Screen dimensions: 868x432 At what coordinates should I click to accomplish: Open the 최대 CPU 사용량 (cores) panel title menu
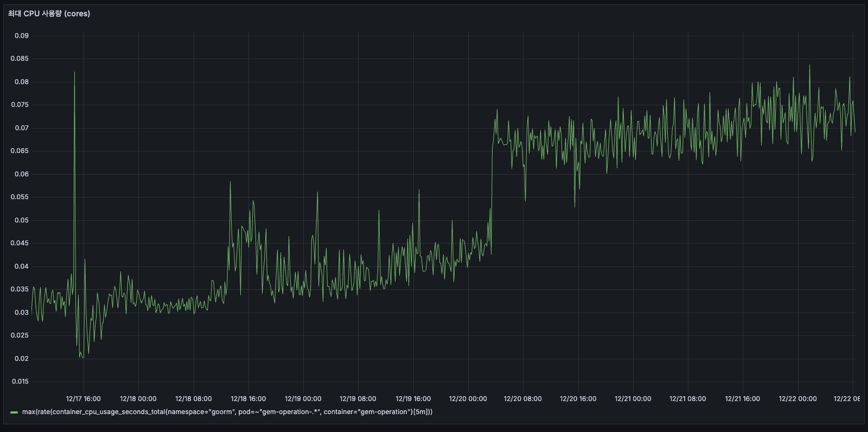[49, 14]
